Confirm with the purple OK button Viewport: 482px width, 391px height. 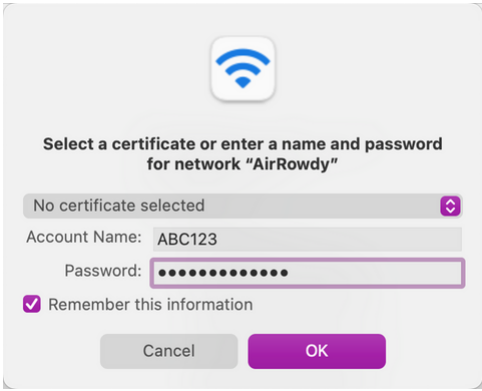(x=317, y=351)
